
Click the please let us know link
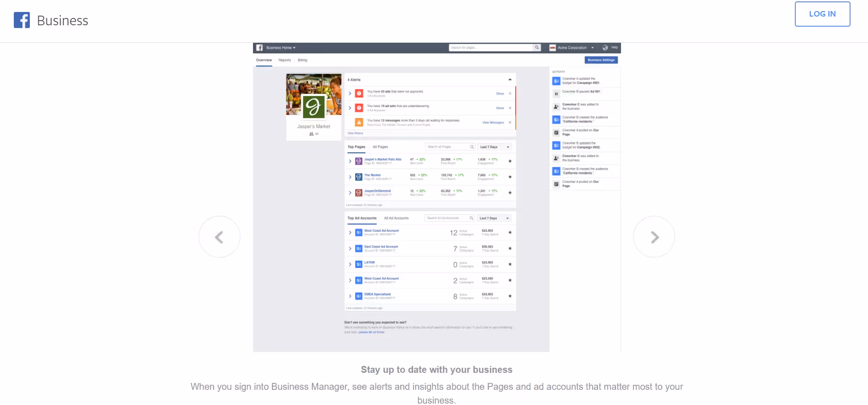tap(372, 332)
